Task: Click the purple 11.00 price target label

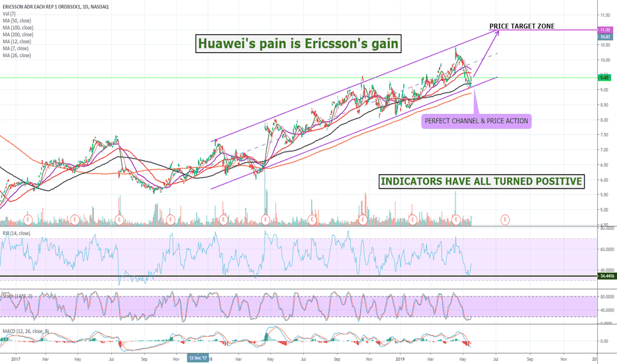Action: pos(605,30)
